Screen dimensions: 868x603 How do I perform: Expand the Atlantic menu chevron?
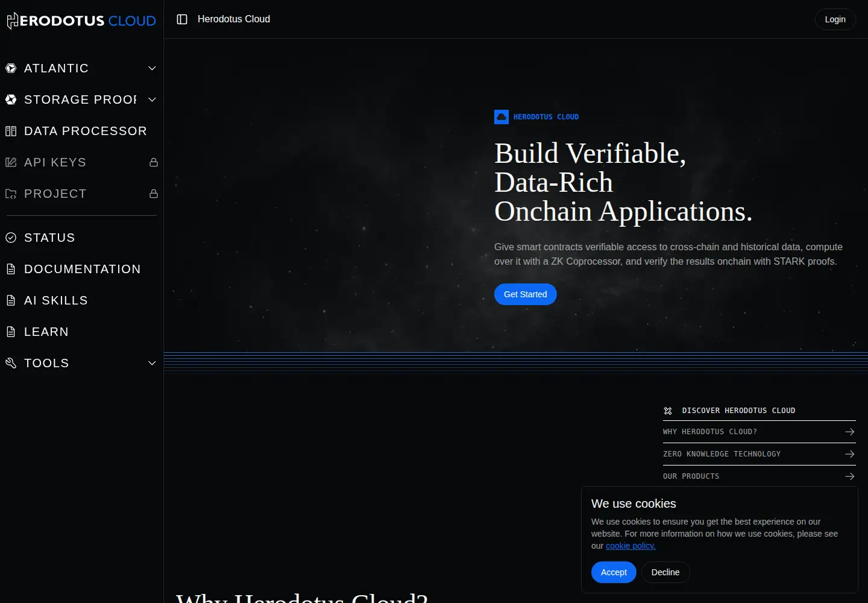153,68
